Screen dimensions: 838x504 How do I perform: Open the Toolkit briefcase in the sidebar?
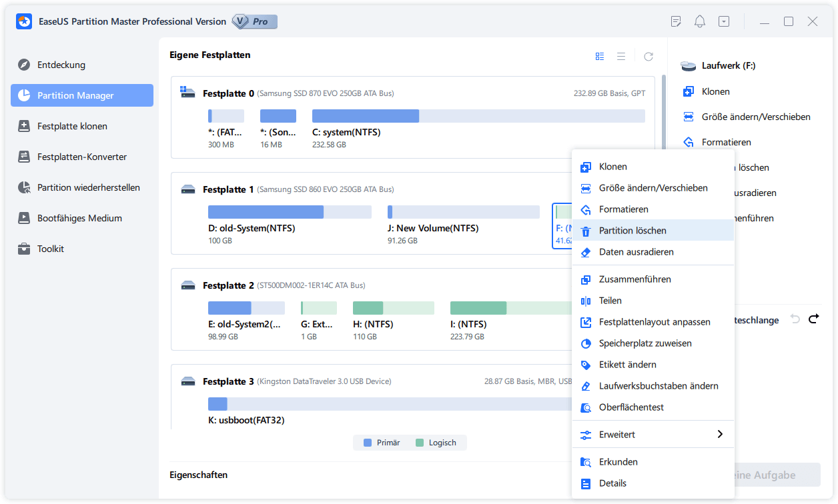click(x=24, y=249)
